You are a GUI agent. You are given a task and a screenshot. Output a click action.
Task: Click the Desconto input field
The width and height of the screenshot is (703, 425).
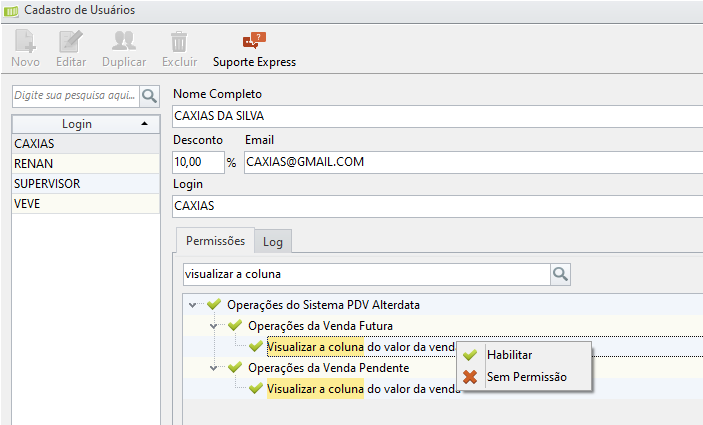click(197, 161)
